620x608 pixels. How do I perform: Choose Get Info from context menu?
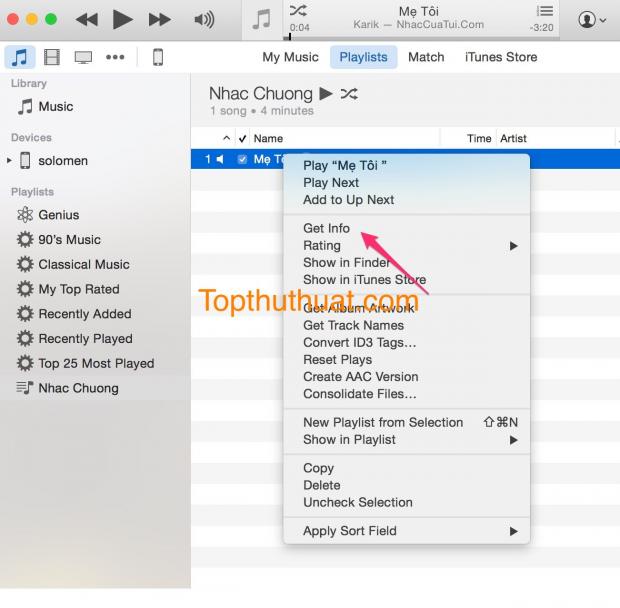[x=326, y=228]
